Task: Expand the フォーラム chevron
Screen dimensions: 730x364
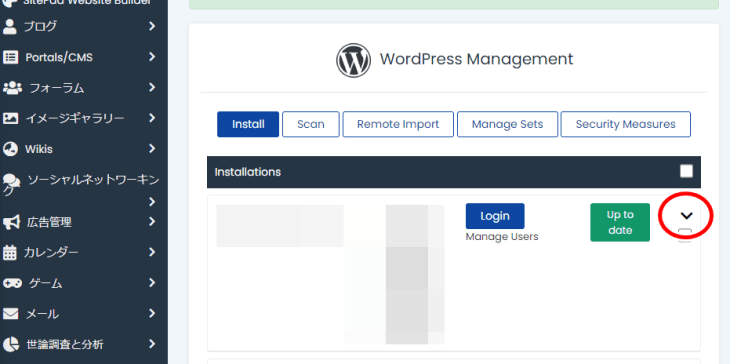Action: point(152,87)
